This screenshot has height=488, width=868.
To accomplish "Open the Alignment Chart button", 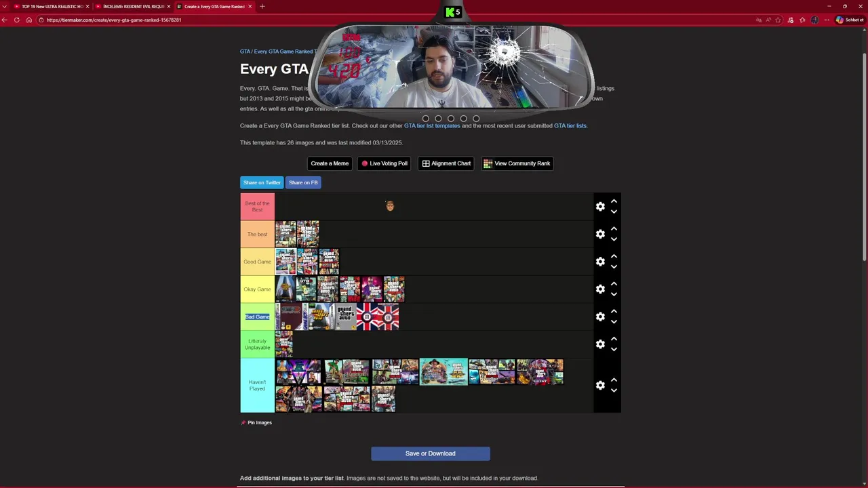I will click(x=446, y=163).
